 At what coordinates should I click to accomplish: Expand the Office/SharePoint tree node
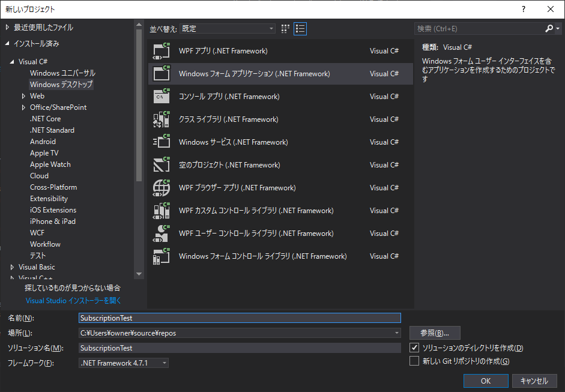pos(23,107)
